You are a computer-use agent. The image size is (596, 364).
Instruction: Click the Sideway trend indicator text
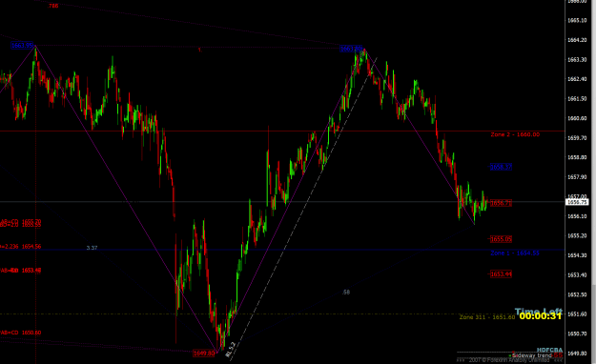point(531,355)
